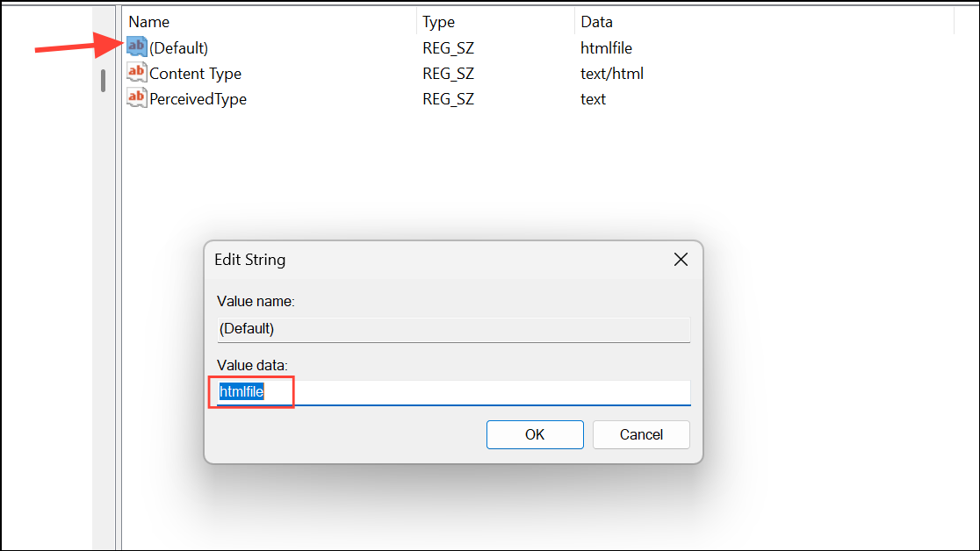
Task: Click the Value name field
Action: (454, 329)
